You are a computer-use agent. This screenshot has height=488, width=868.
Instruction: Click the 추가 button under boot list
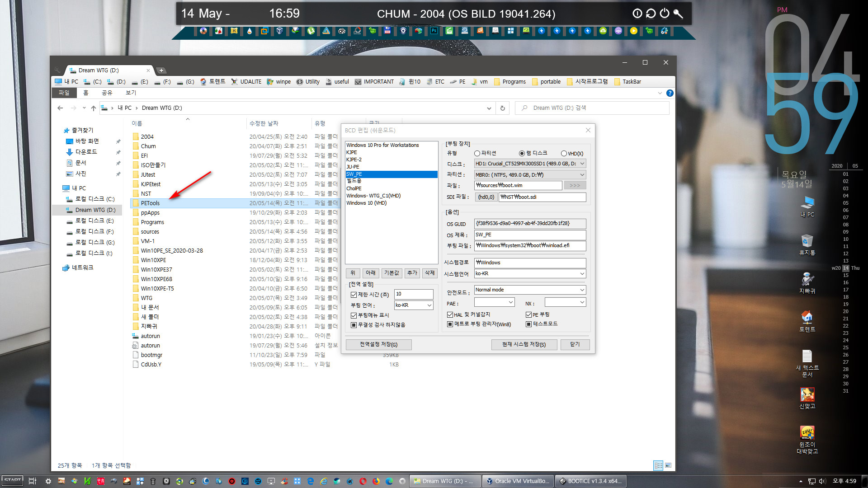(x=412, y=273)
